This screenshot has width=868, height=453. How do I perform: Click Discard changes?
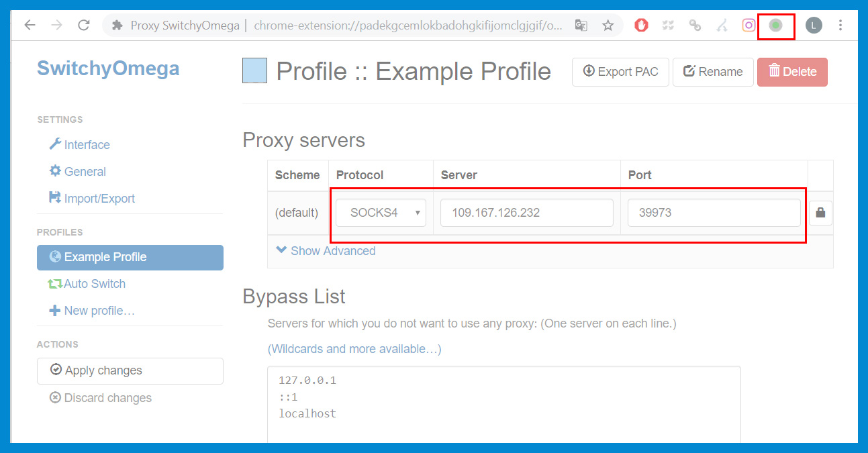(x=101, y=398)
